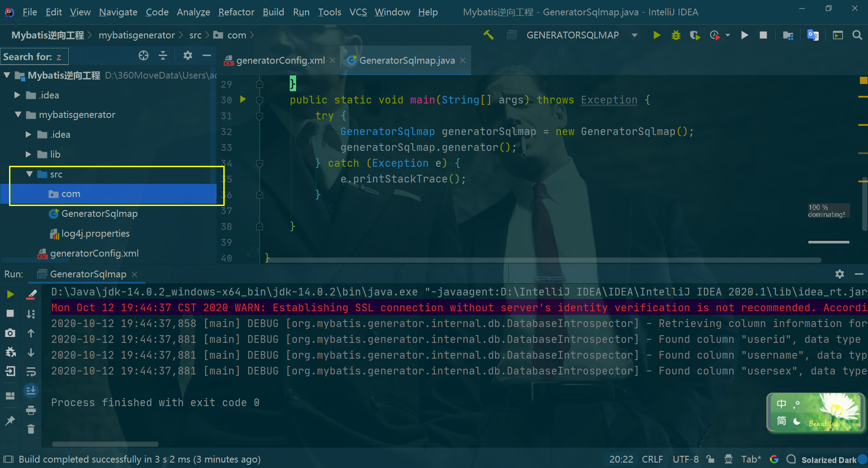Dump threads with the camera icon
868x468 pixels.
click(10, 333)
